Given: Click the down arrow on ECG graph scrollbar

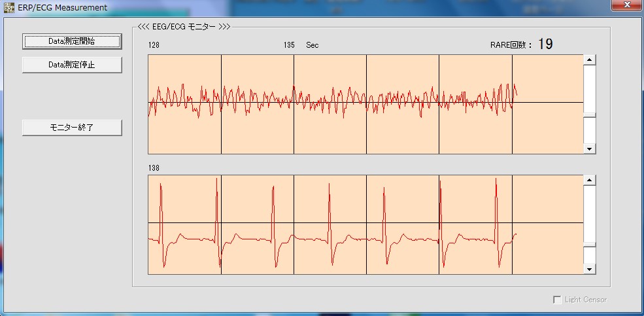Looking at the screenshot, I should point(589,269).
